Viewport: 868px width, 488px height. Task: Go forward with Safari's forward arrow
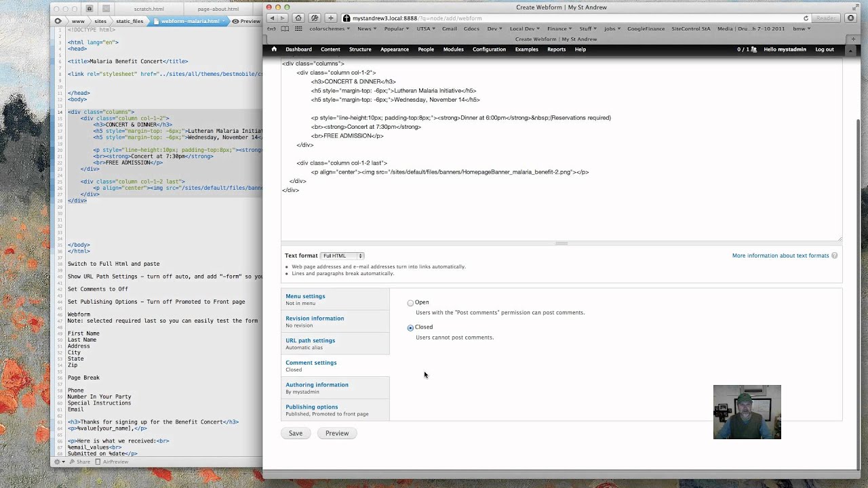[283, 18]
